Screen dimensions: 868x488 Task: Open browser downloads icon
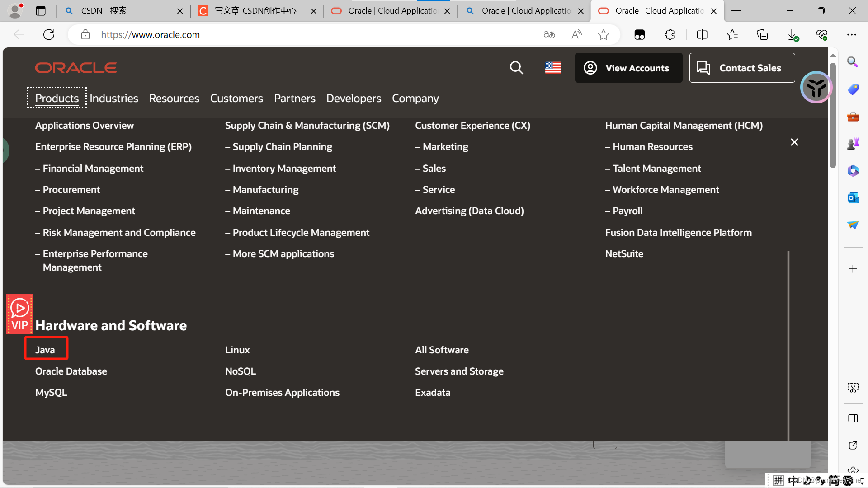pyautogui.click(x=792, y=35)
